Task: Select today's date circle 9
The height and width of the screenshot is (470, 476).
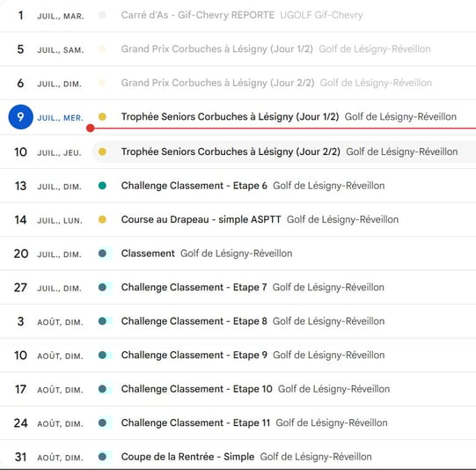Action: (20, 117)
